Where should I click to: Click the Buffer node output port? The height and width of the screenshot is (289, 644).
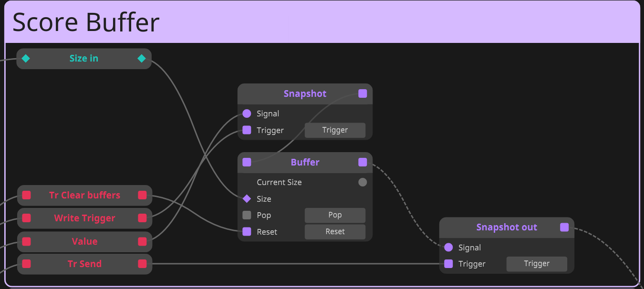click(363, 162)
